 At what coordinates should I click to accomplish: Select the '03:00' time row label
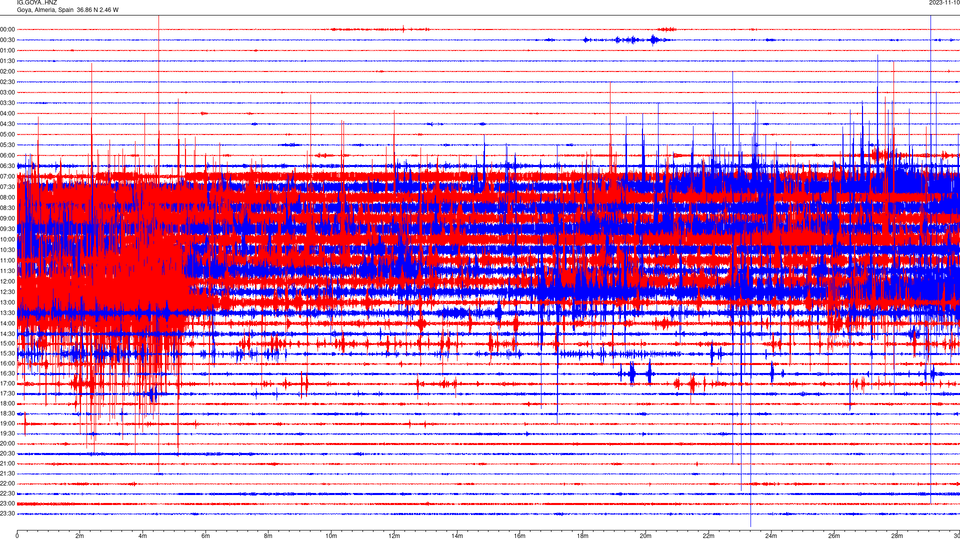click(x=7, y=92)
